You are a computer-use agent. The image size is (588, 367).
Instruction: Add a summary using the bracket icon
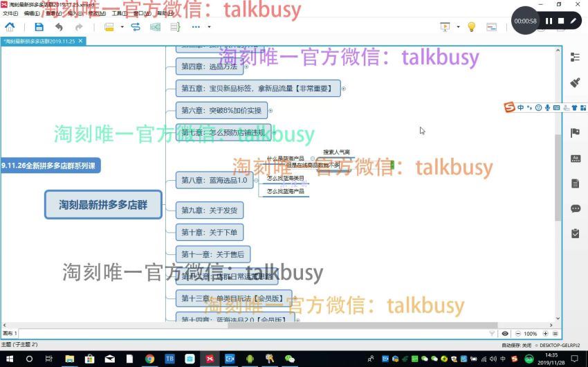(x=175, y=27)
